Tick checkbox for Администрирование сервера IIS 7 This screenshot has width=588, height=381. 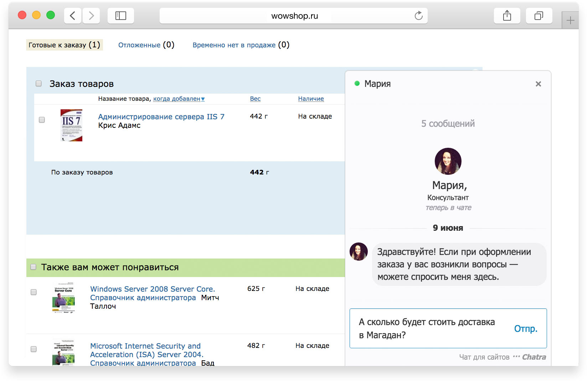(x=42, y=120)
